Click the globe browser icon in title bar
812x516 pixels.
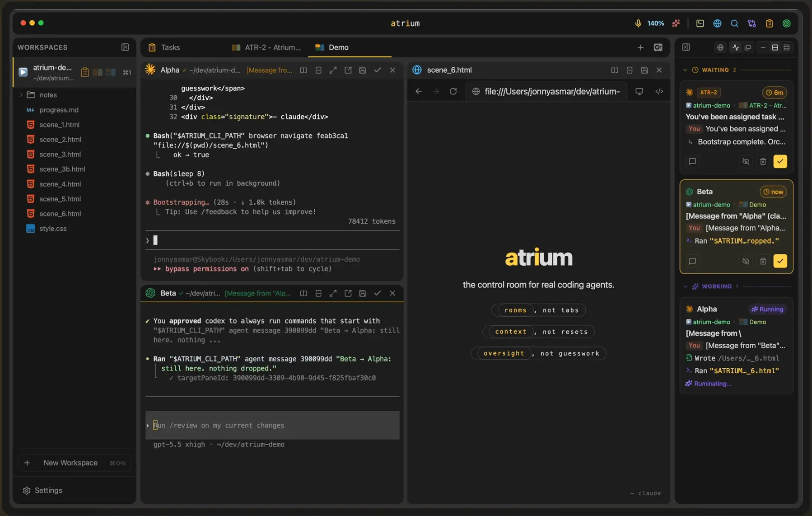pyautogui.click(x=717, y=23)
